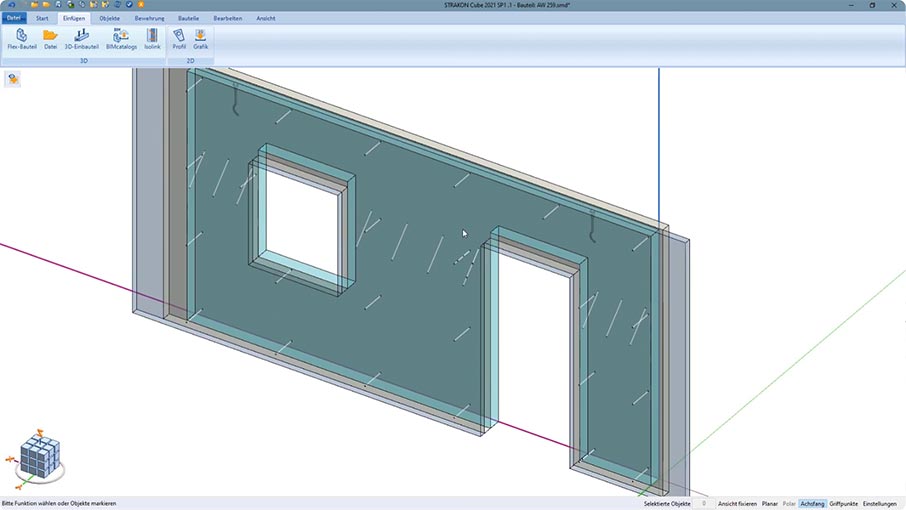The height and width of the screenshot is (510, 906).
Task: Click the Selektierte Objekte count field
Action: click(703, 504)
